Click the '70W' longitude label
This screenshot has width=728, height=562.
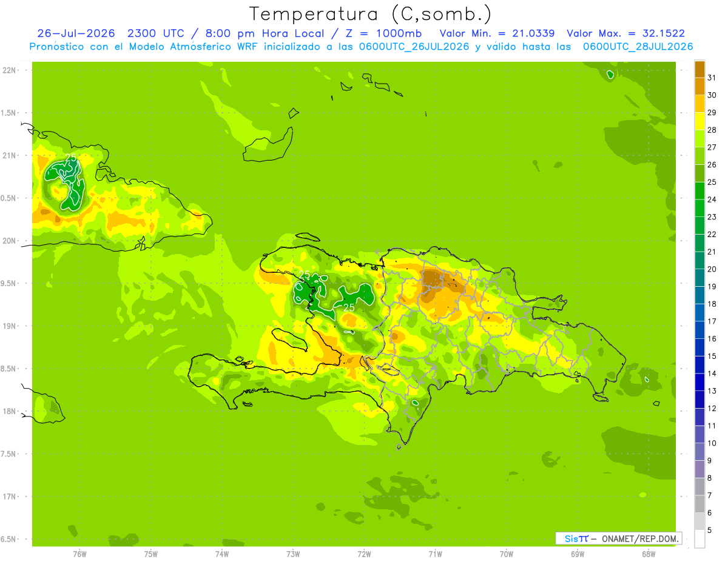[x=507, y=554]
